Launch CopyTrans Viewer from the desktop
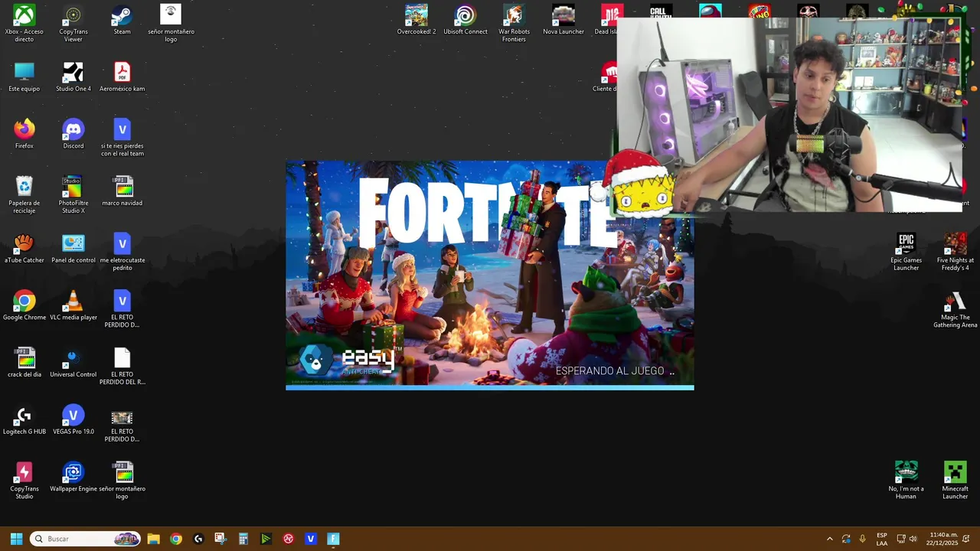The width and height of the screenshot is (980, 551). pyautogui.click(x=73, y=24)
